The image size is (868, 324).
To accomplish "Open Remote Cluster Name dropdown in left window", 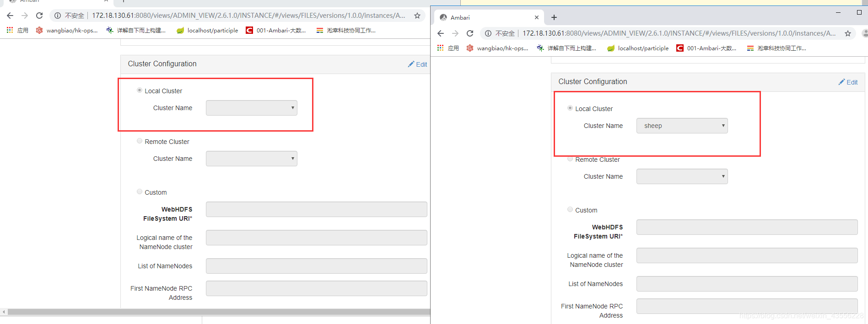I will tap(252, 159).
